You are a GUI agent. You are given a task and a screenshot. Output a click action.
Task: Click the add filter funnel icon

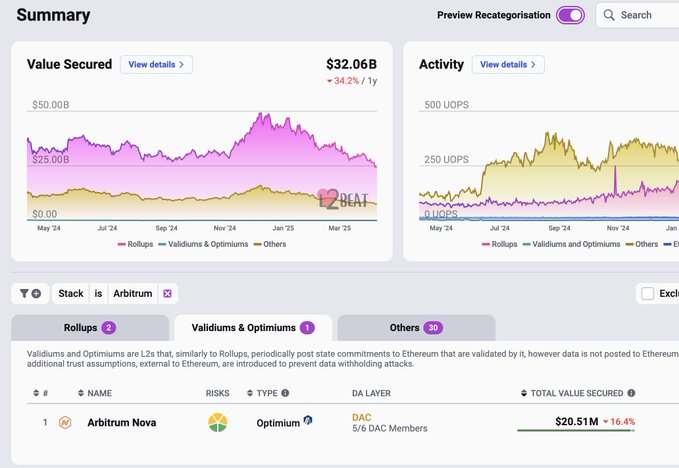[x=30, y=293]
